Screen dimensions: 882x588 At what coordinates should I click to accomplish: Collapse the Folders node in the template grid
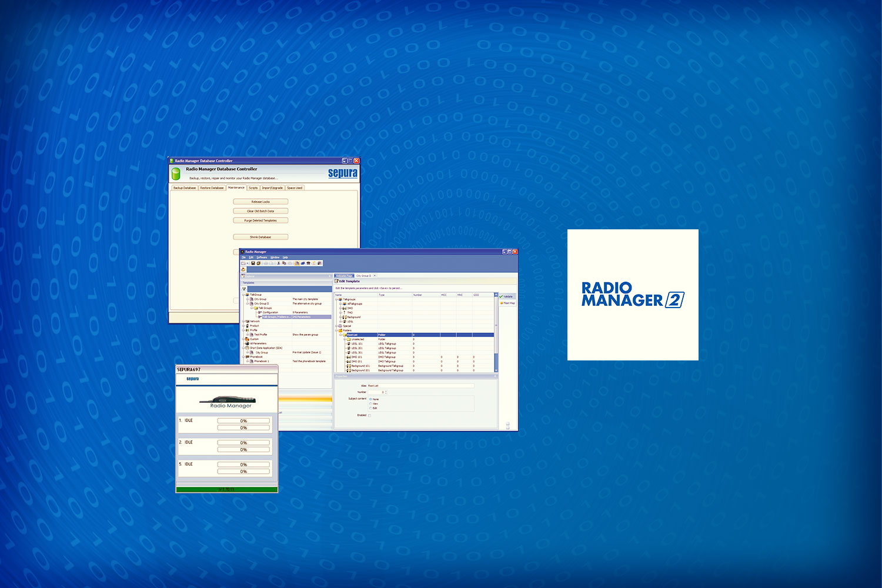(336, 330)
